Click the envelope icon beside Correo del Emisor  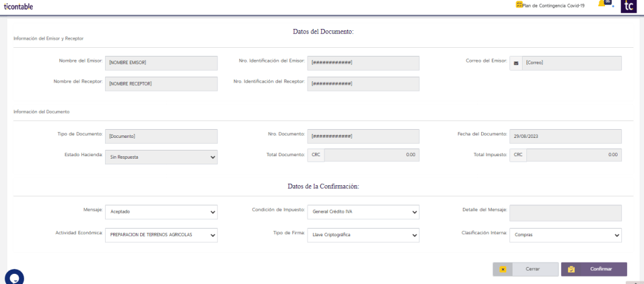pyautogui.click(x=516, y=63)
